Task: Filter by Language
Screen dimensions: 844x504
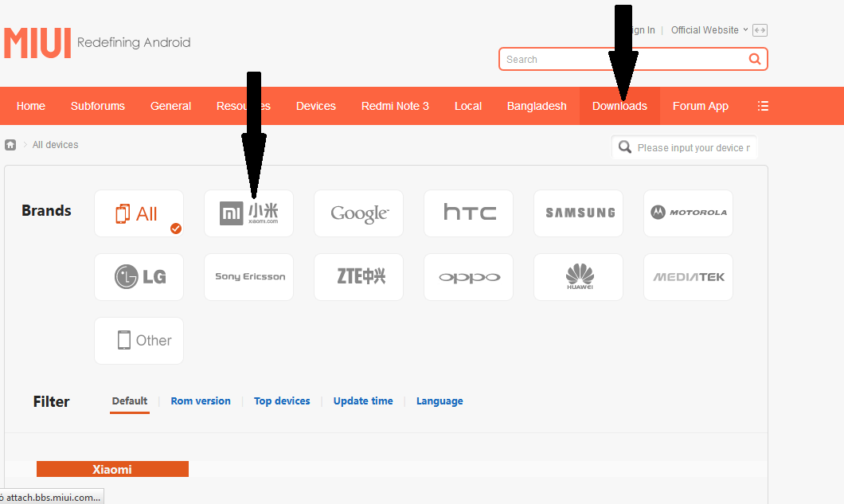Action: pyautogui.click(x=440, y=401)
